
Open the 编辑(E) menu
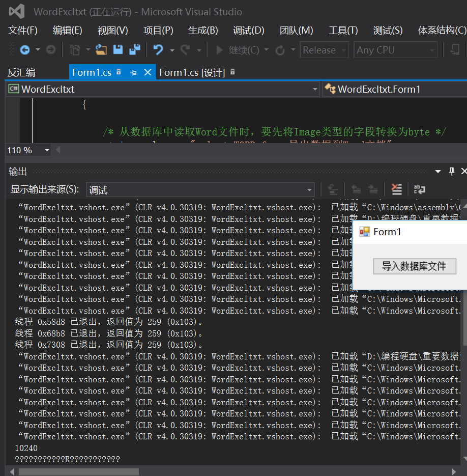coord(67,30)
